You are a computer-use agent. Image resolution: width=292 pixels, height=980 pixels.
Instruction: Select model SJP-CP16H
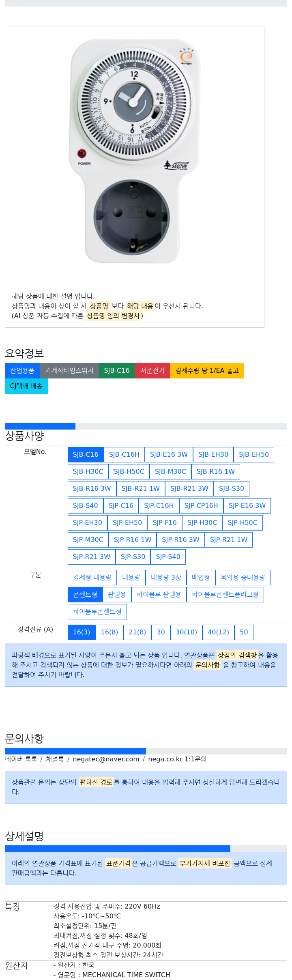tap(201, 506)
